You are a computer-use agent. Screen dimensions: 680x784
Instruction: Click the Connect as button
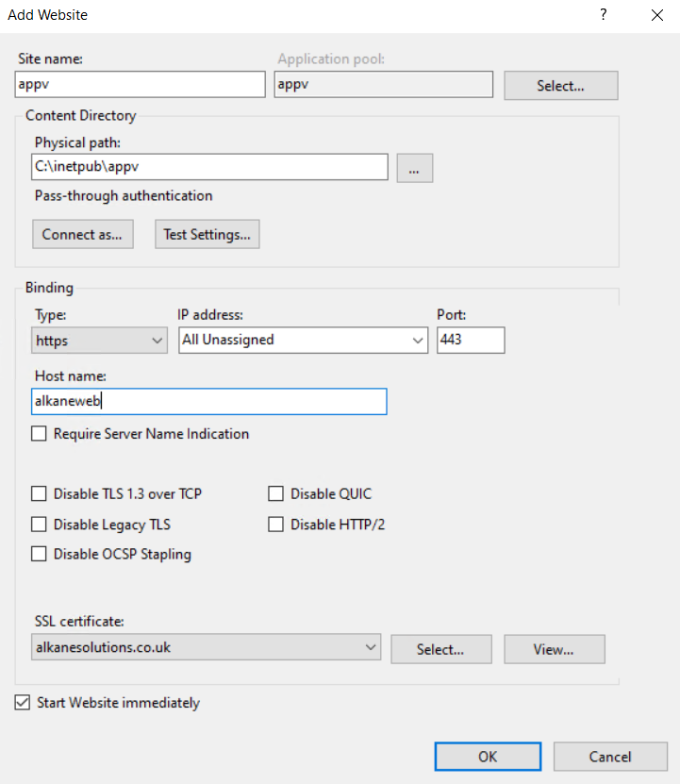pyautogui.click(x=82, y=234)
